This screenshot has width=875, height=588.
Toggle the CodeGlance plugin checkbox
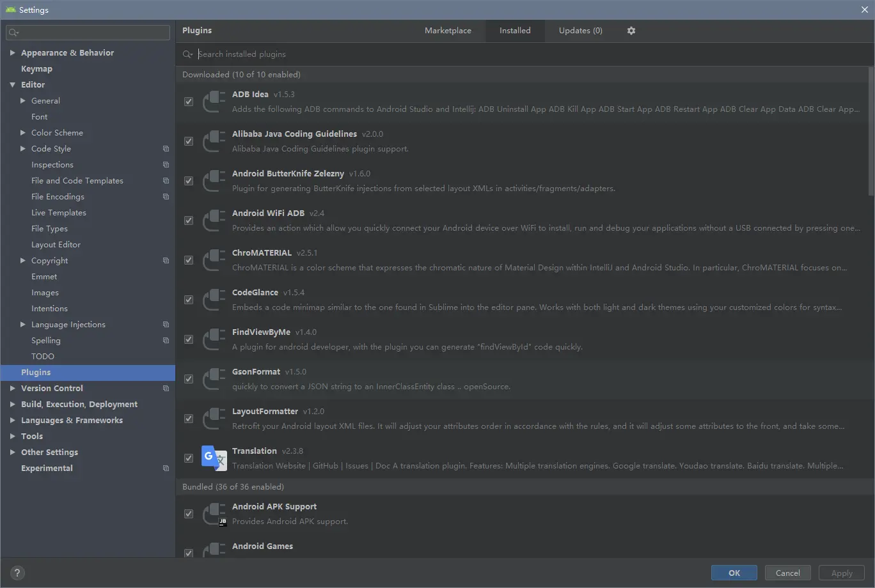click(189, 300)
